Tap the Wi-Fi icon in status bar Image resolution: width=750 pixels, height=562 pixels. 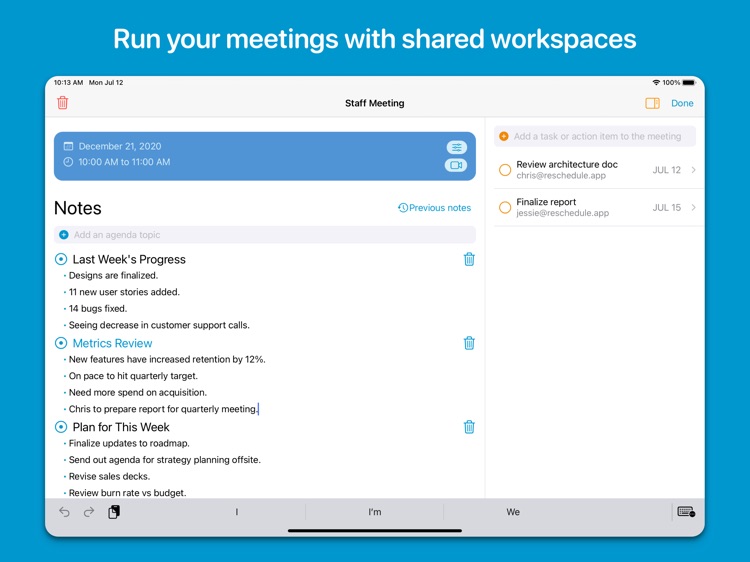(x=656, y=83)
